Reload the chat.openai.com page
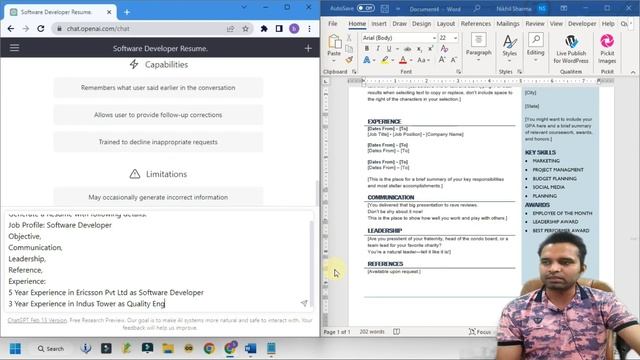 pos(40,29)
